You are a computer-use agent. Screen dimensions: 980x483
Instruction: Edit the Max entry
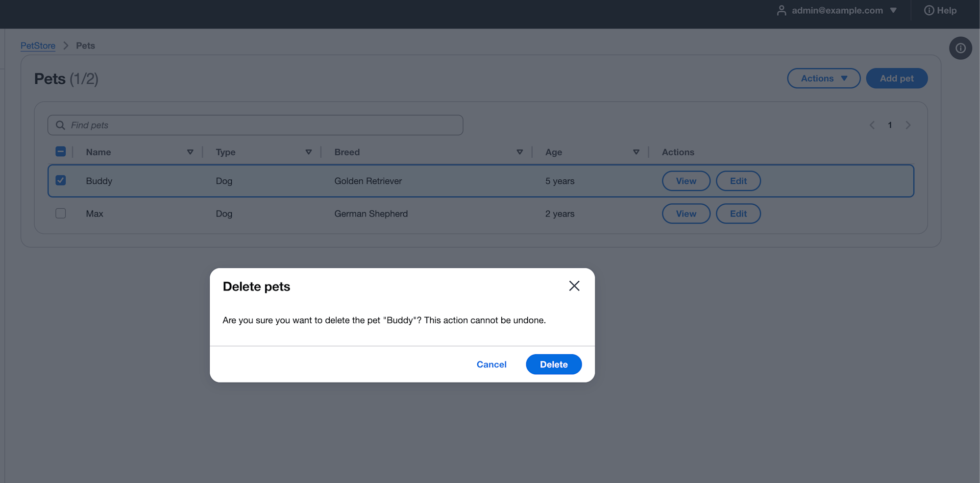pyautogui.click(x=738, y=214)
